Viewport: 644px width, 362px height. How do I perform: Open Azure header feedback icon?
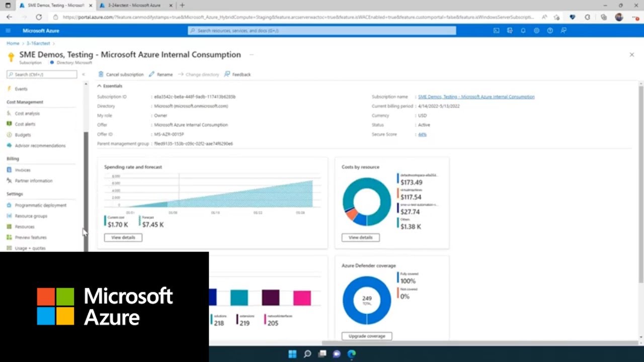click(563, 31)
